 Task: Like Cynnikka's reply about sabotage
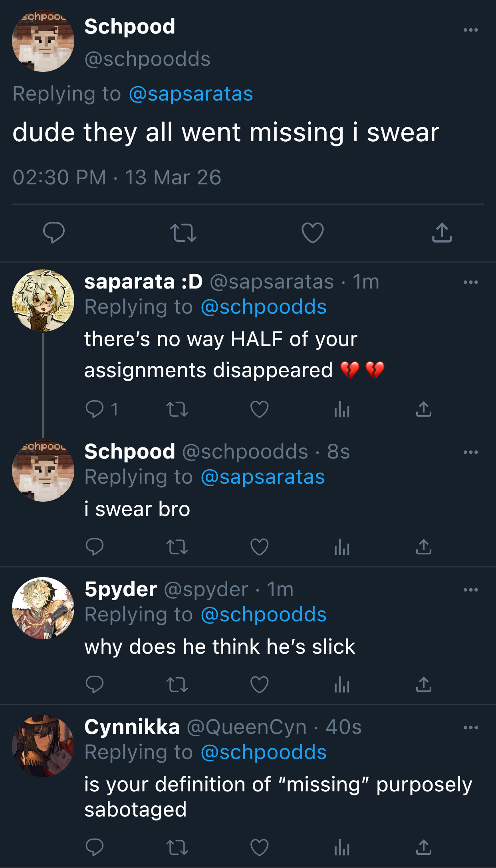pyautogui.click(x=260, y=847)
